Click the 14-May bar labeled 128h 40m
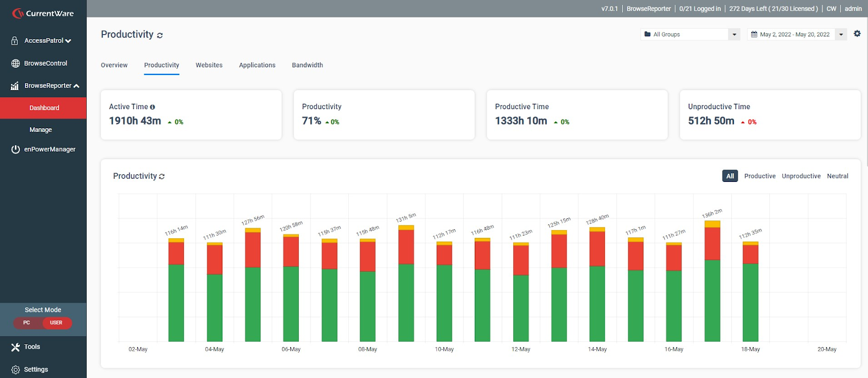This screenshot has width=868, height=378. [x=597, y=285]
